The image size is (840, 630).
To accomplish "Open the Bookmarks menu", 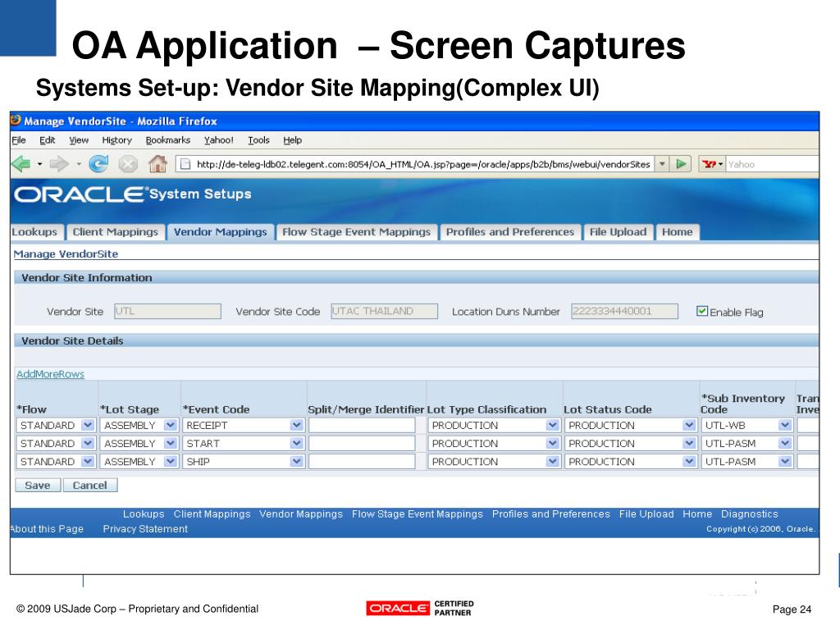I will coord(167,140).
